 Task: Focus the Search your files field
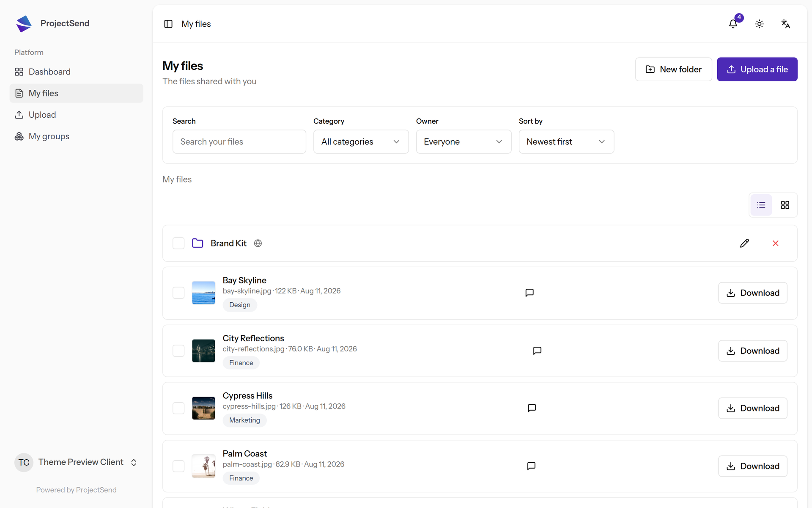click(x=239, y=142)
